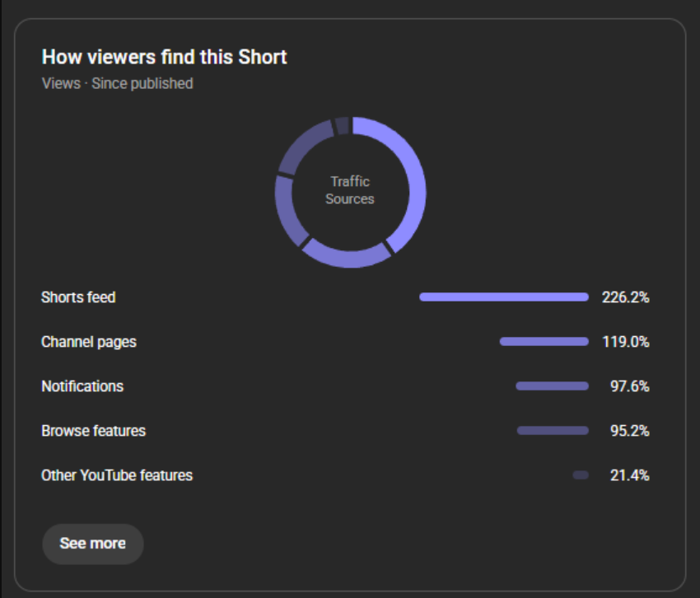The width and height of the screenshot is (700, 598).
Task: Select the Shorts feed row label
Action: 78,297
